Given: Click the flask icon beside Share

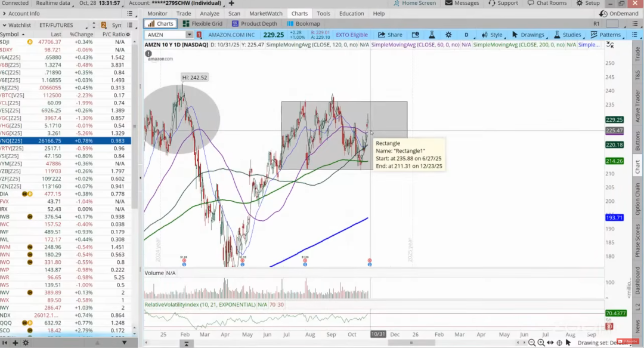Looking at the screenshot, I should click(432, 35).
